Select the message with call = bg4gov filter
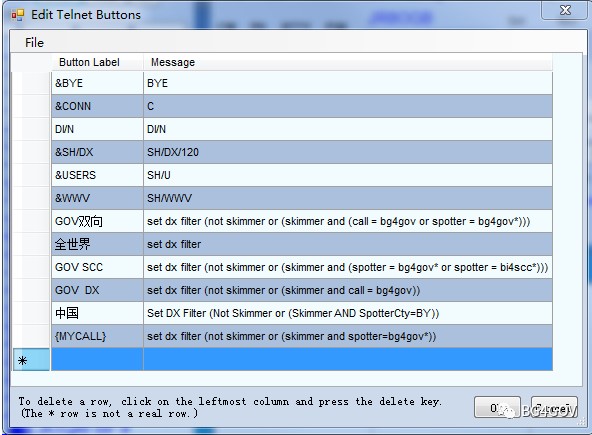The height and width of the screenshot is (435, 592). (x=348, y=221)
